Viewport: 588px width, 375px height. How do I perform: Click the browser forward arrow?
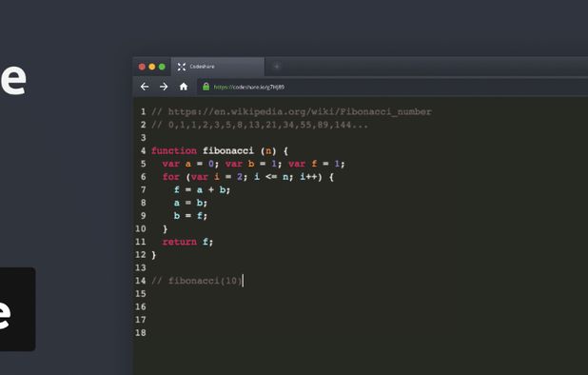pyautogui.click(x=164, y=87)
